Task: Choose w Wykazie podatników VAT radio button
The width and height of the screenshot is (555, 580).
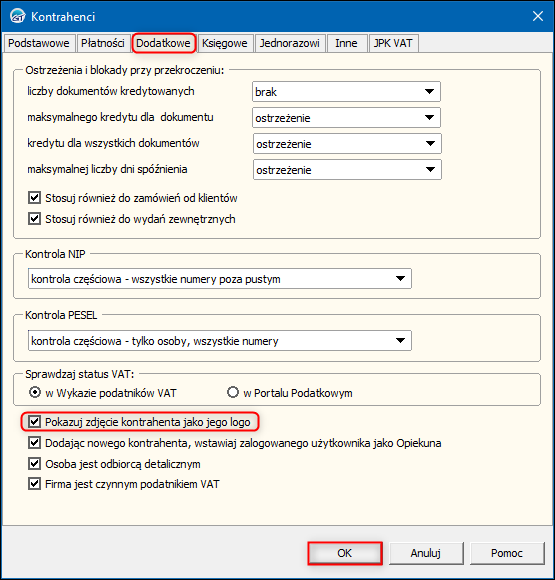Action: coord(35,392)
